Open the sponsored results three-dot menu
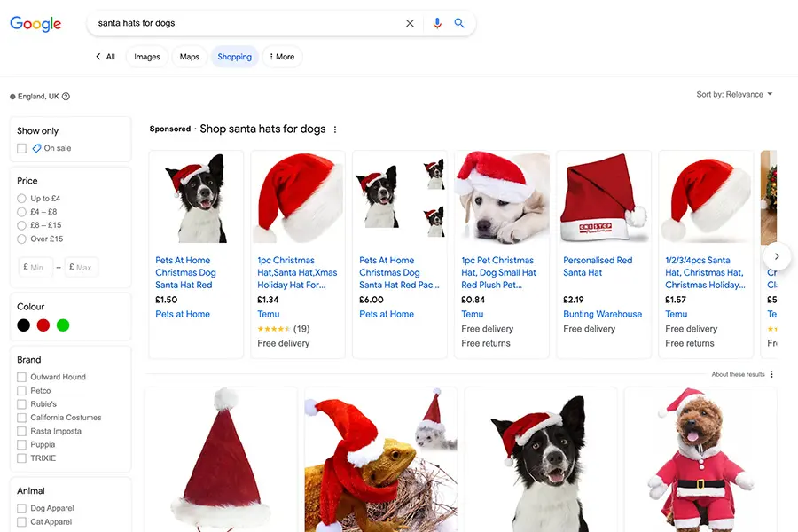The width and height of the screenshot is (798, 532). (x=335, y=129)
